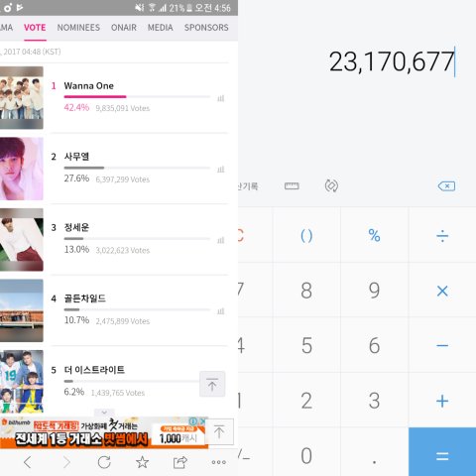This screenshot has width=476, height=476.
Task: Close the Bithumb ad banner
Action: (x=202, y=420)
